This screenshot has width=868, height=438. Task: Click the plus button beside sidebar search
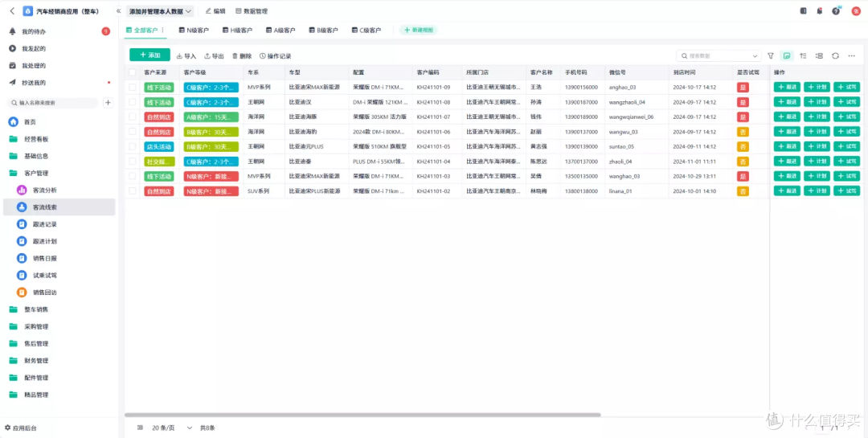(x=108, y=102)
